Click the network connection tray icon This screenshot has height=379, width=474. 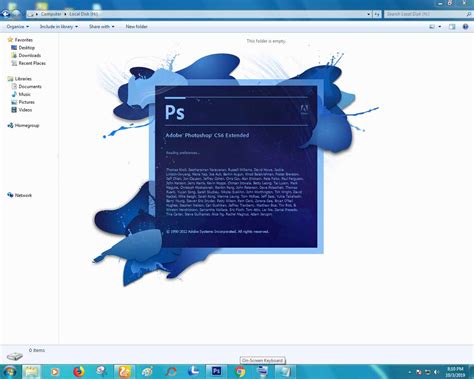coord(428,372)
